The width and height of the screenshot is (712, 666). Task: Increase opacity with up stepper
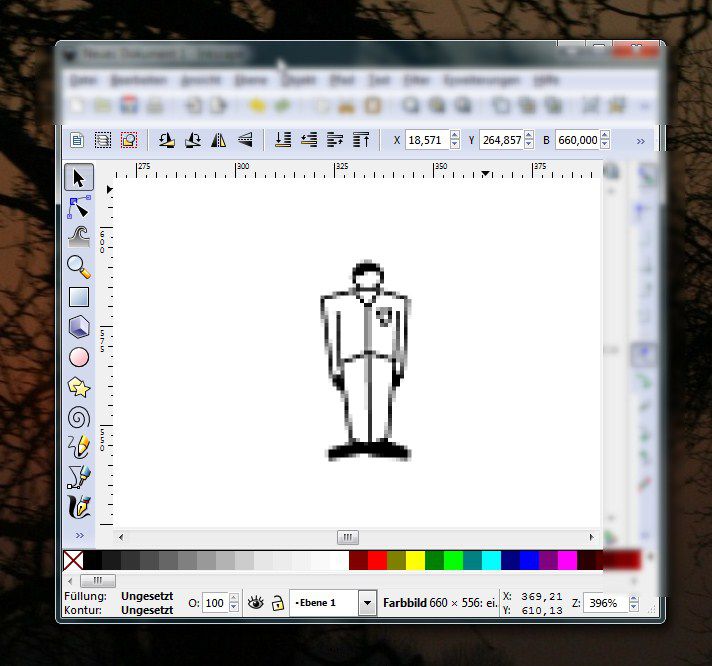[x=233, y=598]
